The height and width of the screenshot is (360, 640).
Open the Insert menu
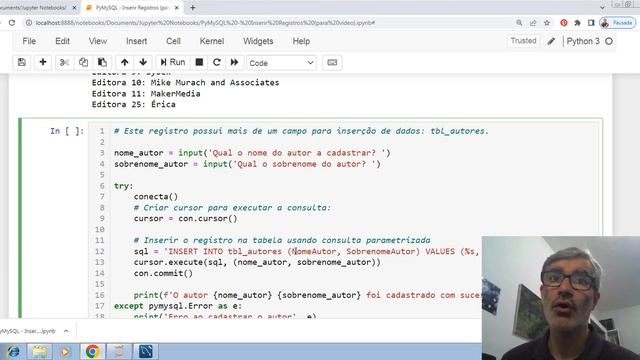point(136,41)
